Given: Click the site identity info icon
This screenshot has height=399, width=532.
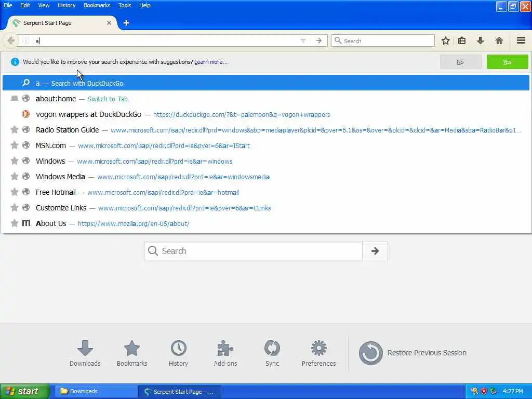Looking at the screenshot, I should 26,41.
